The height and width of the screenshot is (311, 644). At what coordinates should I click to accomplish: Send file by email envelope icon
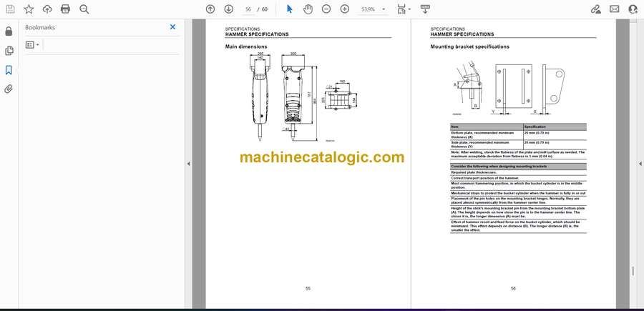click(x=615, y=9)
